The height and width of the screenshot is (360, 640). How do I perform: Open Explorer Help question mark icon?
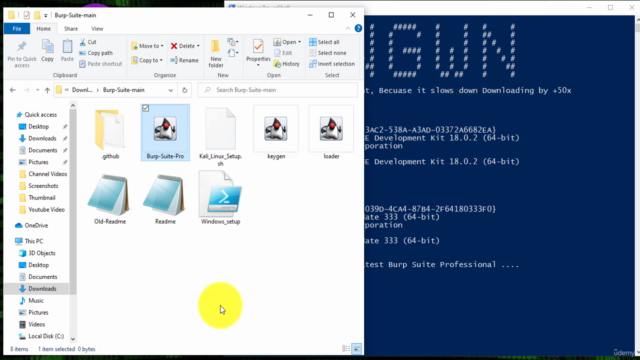tap(358, 28)
